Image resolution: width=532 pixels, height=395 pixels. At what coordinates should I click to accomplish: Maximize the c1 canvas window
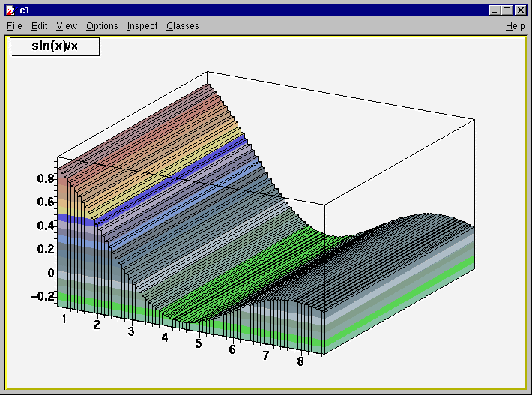pos(507,10)
